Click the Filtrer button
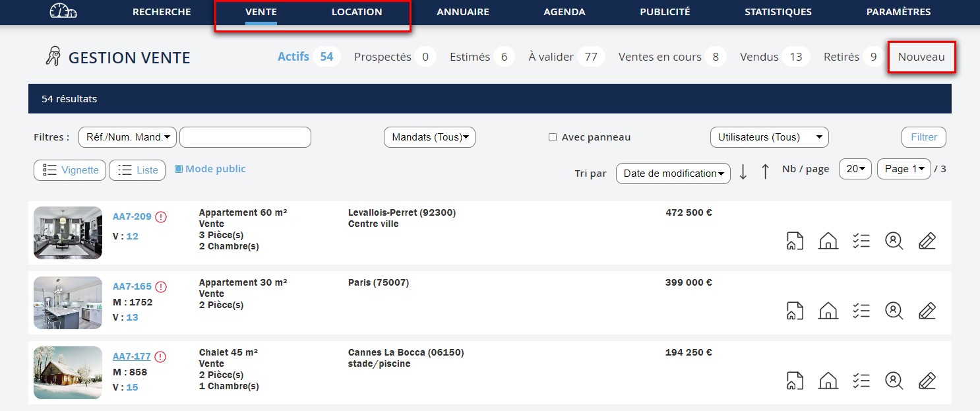 click(x=923, y=137)
